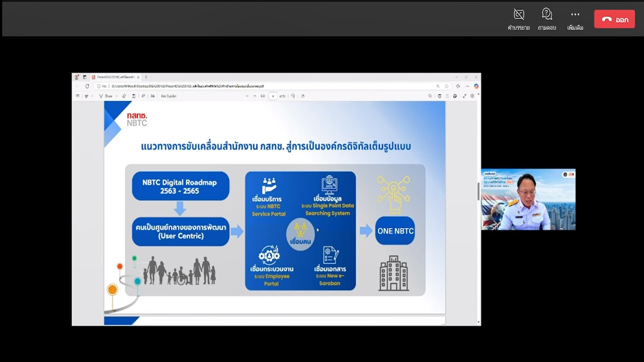Image resolution: width=644 pixels, height=362 pixels.
Task: Select the Draw tool in PDF toolbar
Action: click(106, 96)
